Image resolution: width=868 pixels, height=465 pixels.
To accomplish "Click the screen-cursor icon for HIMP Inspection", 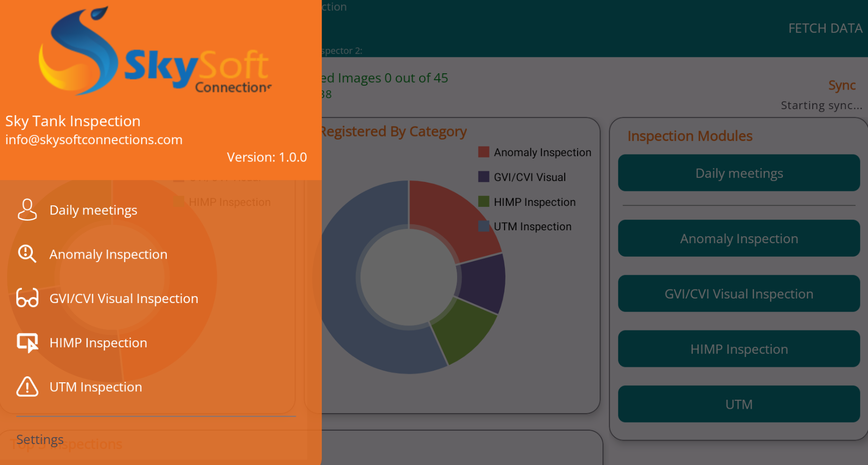I will coord(27,343).
